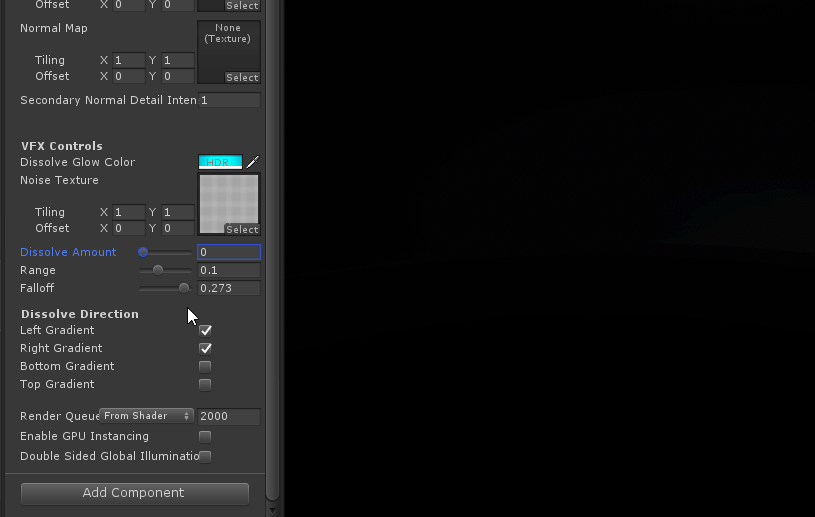Click the Noise Texture label
This screenshot has height=517, width=815.
(x=59, y=180)
